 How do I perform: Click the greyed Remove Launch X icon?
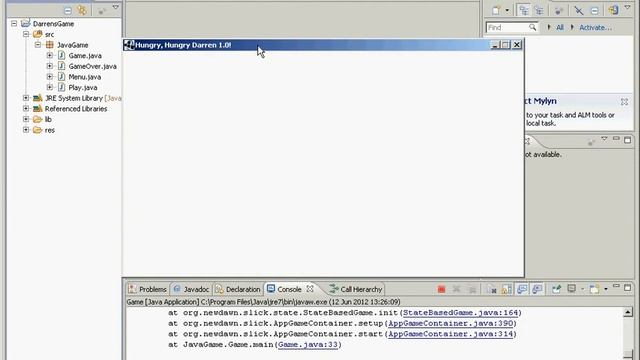point(456,289)
